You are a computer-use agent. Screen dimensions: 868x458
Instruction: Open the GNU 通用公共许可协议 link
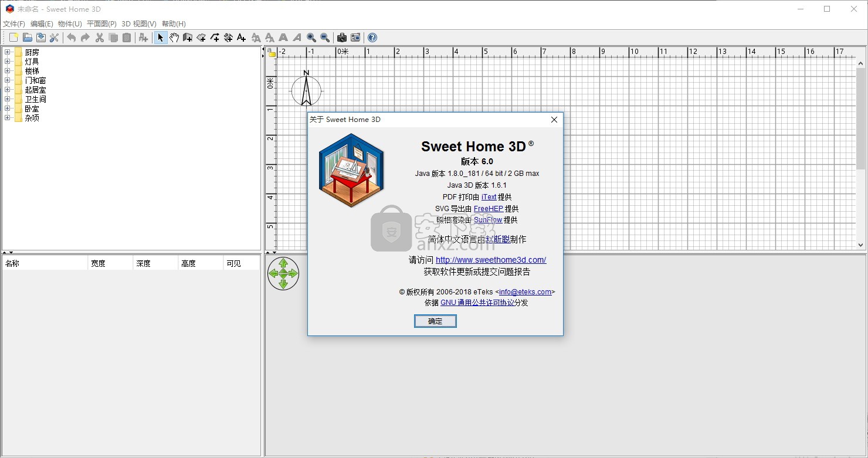coord(477,303)
